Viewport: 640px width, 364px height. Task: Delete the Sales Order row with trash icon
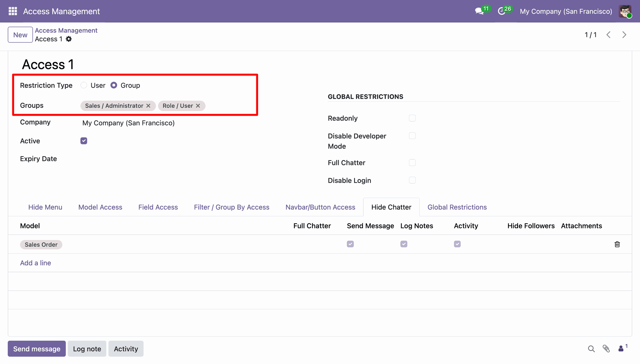click(x=617, y=244)
